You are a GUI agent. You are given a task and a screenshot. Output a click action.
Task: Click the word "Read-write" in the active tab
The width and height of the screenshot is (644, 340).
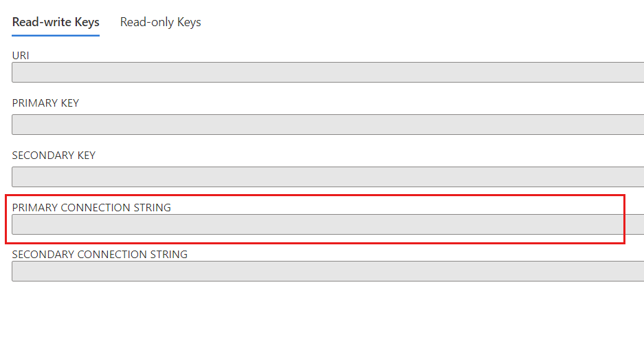click(x=42, y=22)
